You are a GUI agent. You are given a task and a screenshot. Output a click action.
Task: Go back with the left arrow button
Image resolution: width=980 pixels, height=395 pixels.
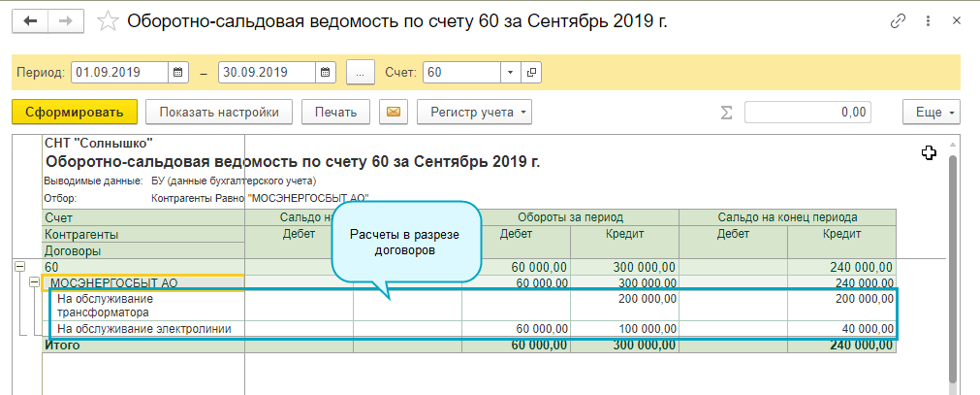coord(30,21)
